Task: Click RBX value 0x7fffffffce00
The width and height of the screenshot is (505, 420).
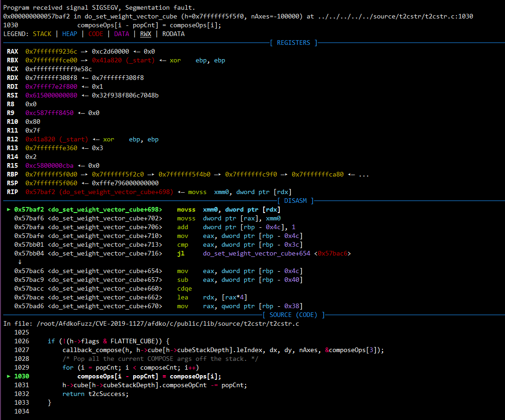Action: pos(51,60)
